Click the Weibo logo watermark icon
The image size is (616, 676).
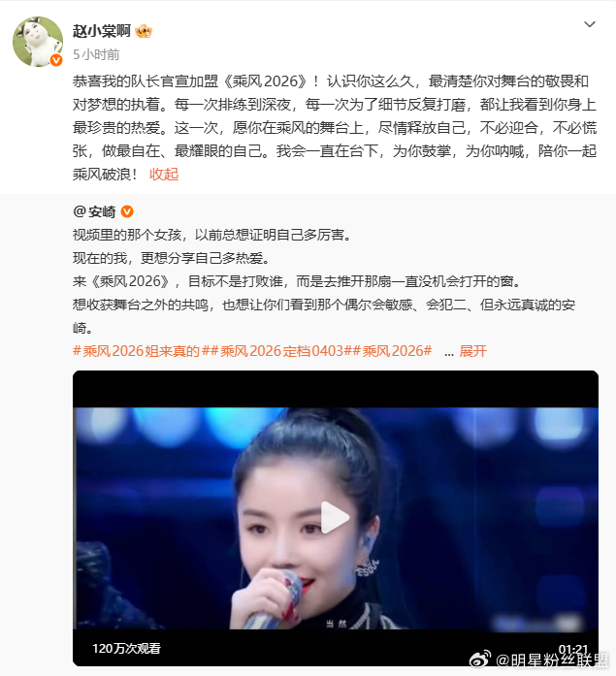click(x=480, y=660)
